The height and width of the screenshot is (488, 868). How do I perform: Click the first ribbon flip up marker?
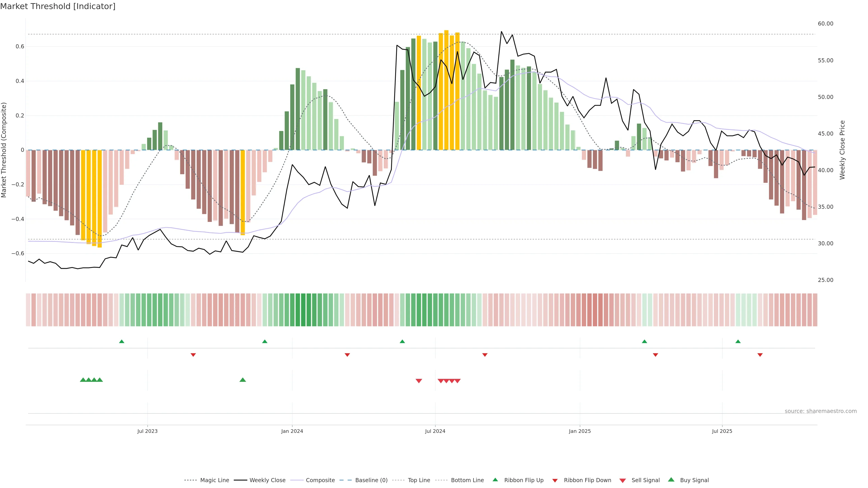tap(122, 342)
